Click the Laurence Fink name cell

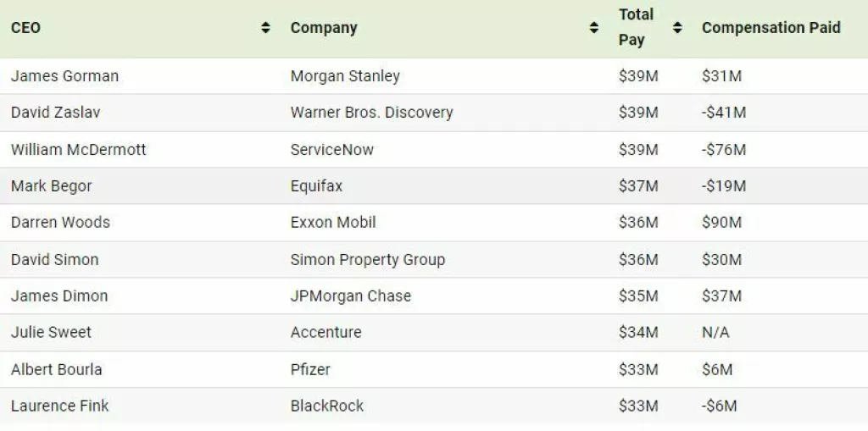coord(59,406)
